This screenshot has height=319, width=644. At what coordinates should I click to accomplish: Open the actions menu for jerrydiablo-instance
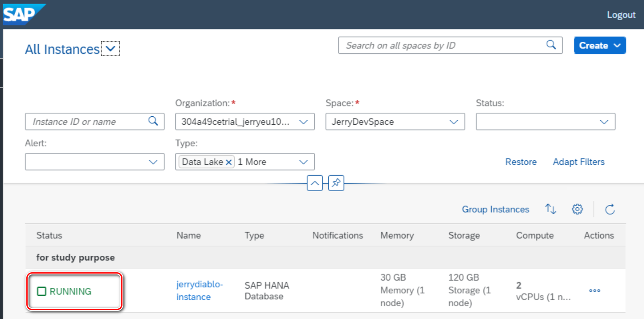coord(595,290)
